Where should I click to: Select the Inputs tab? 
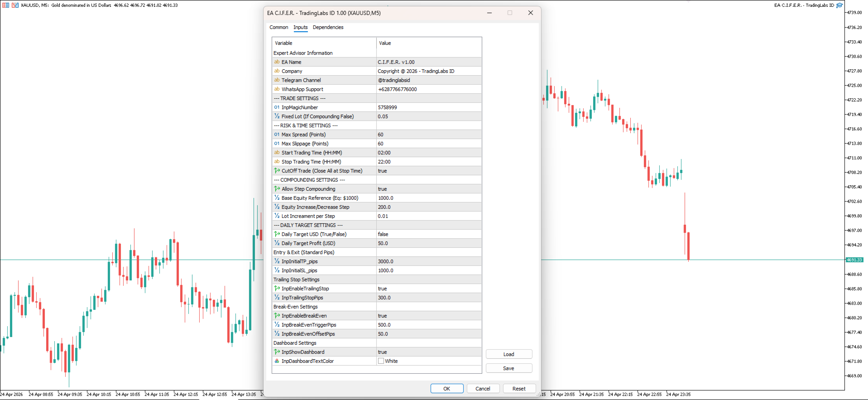(300, 27)
